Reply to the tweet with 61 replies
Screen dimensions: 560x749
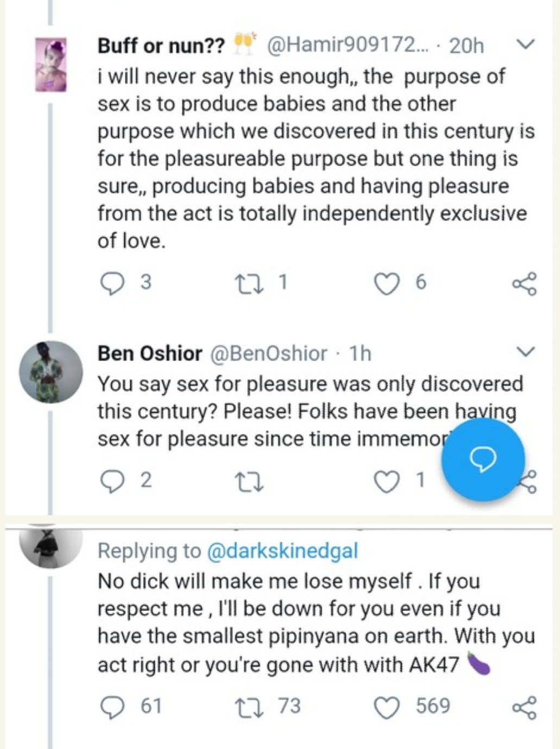[x=112, y=707]
